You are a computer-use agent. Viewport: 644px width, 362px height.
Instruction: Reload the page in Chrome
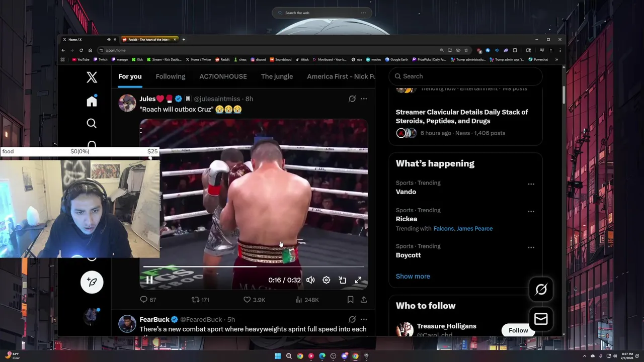(x=81, y=50)
